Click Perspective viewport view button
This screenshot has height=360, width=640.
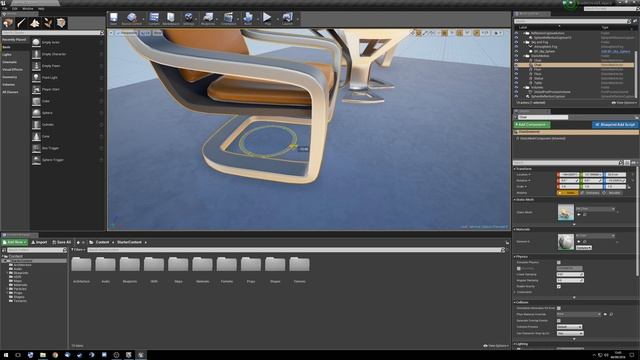[x=127, y=33]
